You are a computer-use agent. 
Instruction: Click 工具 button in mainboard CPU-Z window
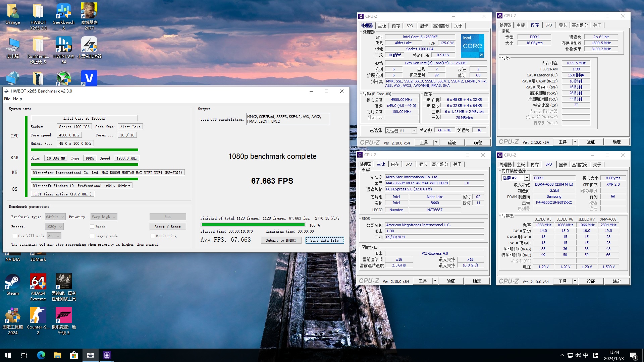click(x=423, y=281)
